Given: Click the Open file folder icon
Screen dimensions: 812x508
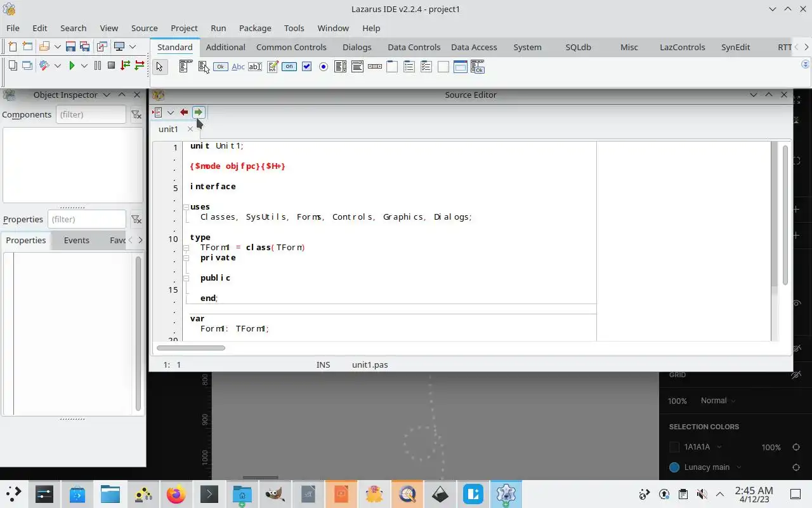Looking at the screenshot, I should 44,46.
